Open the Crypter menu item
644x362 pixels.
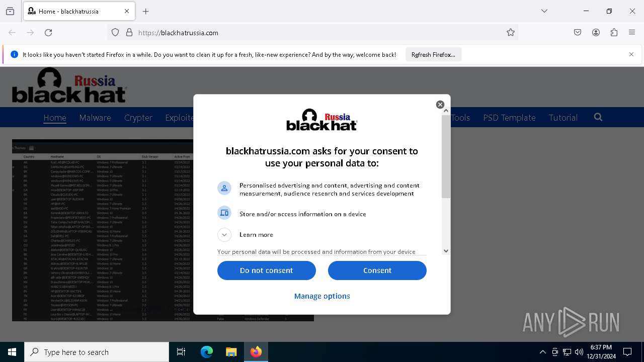point(138,118)
